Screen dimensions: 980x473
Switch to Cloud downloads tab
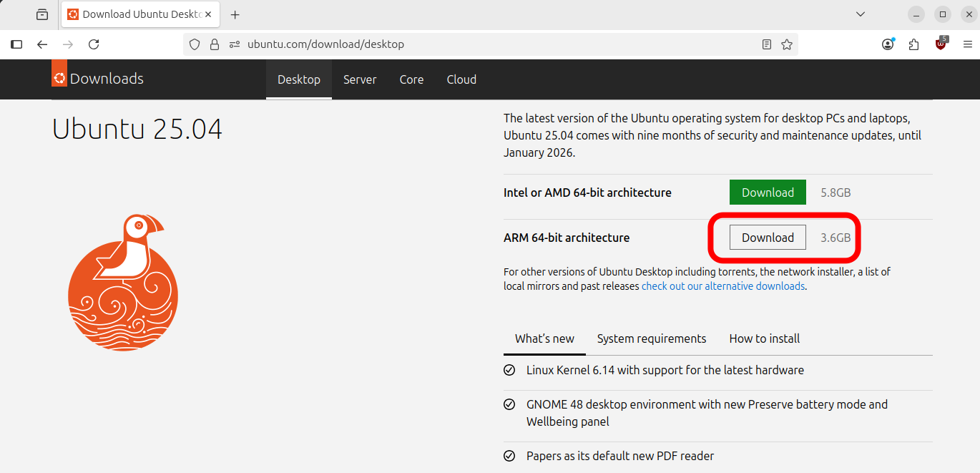pos(461,79)
